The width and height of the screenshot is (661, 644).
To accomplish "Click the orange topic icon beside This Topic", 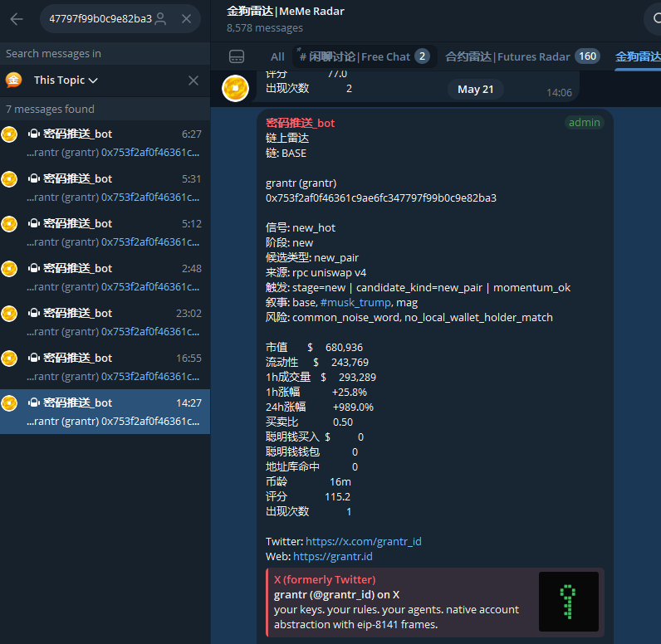I will 13,80.
